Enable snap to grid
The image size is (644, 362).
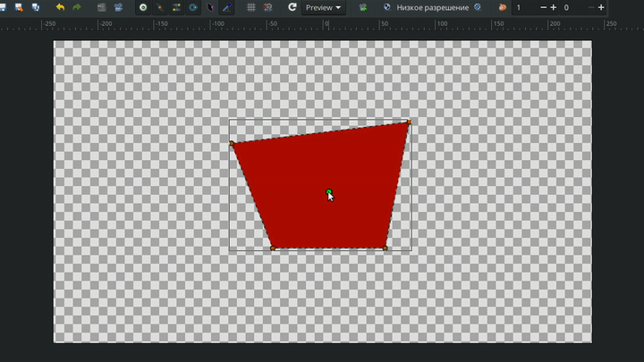point(268,7)
